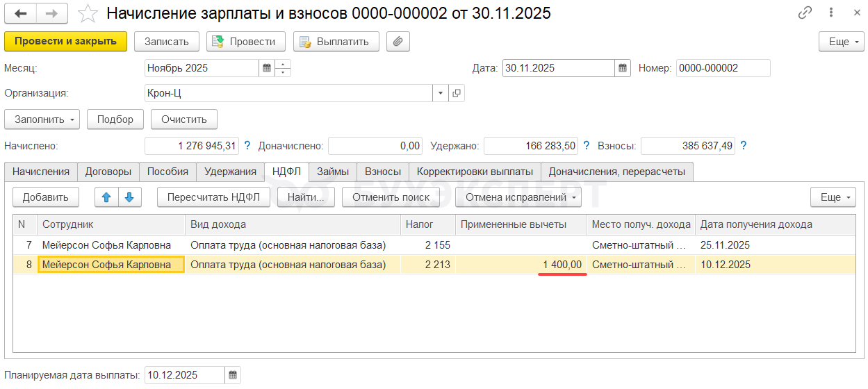This screenshot has height=389, width=868.
Task: Open the Взносы tab
Action: (x=383, y=172)
